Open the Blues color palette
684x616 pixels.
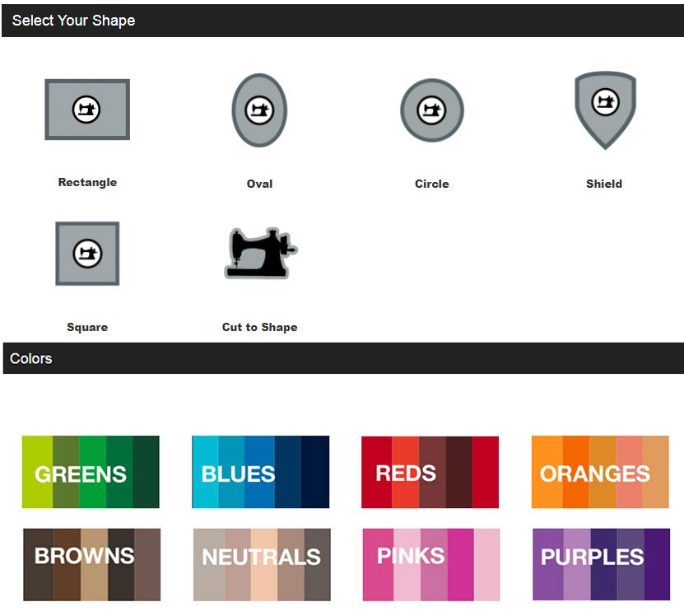260,472
